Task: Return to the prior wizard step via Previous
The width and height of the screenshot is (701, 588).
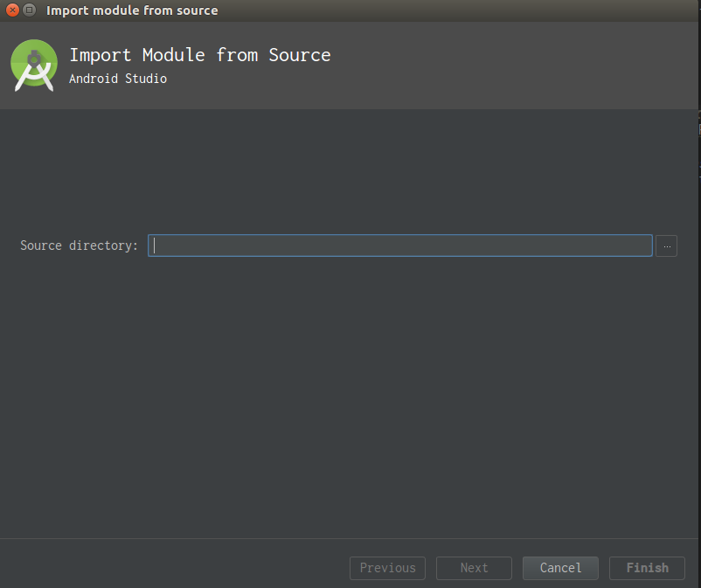Action: pos(387,568)
